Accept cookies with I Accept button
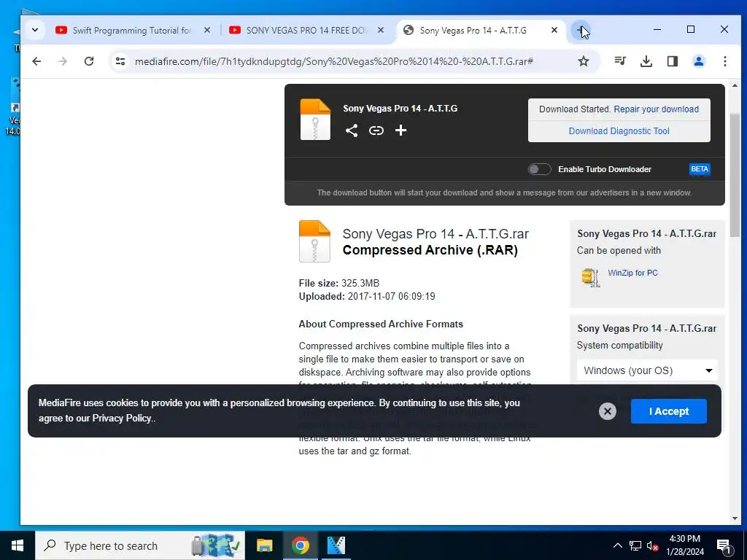Viewport: 747px width, 560px height. [668, 411]
